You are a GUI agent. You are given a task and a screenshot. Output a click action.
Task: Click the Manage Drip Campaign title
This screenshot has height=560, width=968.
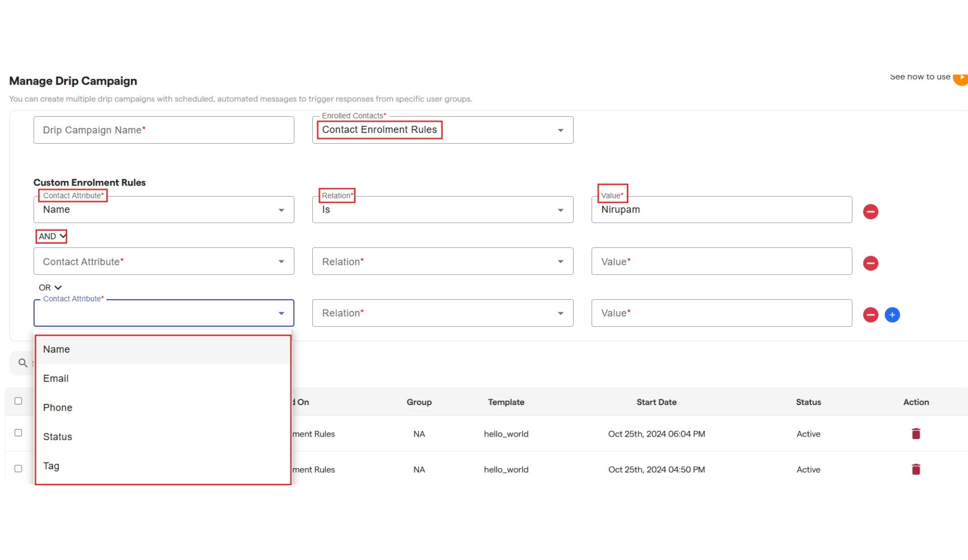[73, 81]
